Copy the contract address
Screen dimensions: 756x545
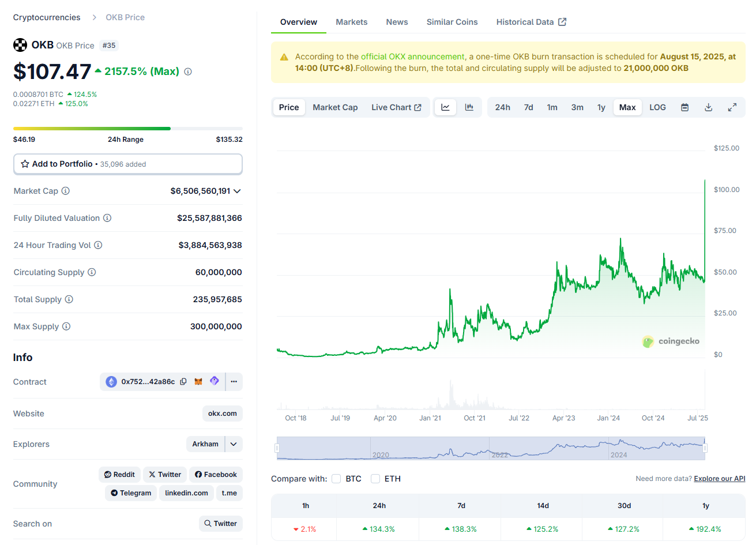(x=183, y=382)
